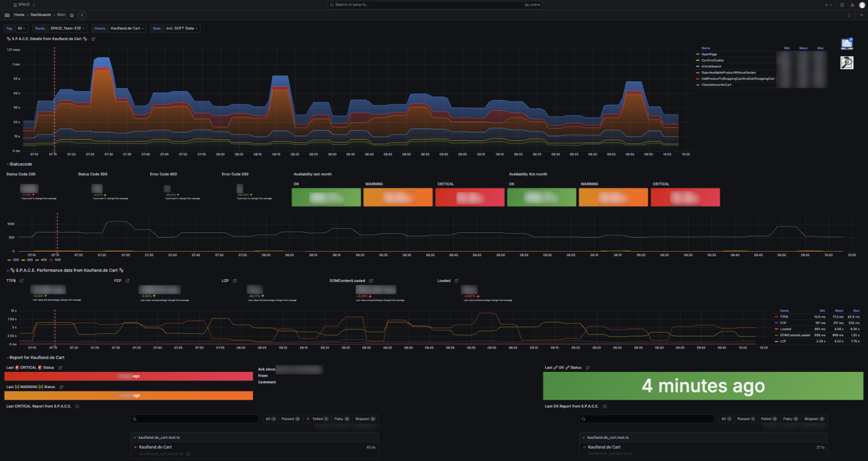Open the dashboard sidebar hamburger menu
Viewport: 868px width, 461px height.
tap(7, 15)
